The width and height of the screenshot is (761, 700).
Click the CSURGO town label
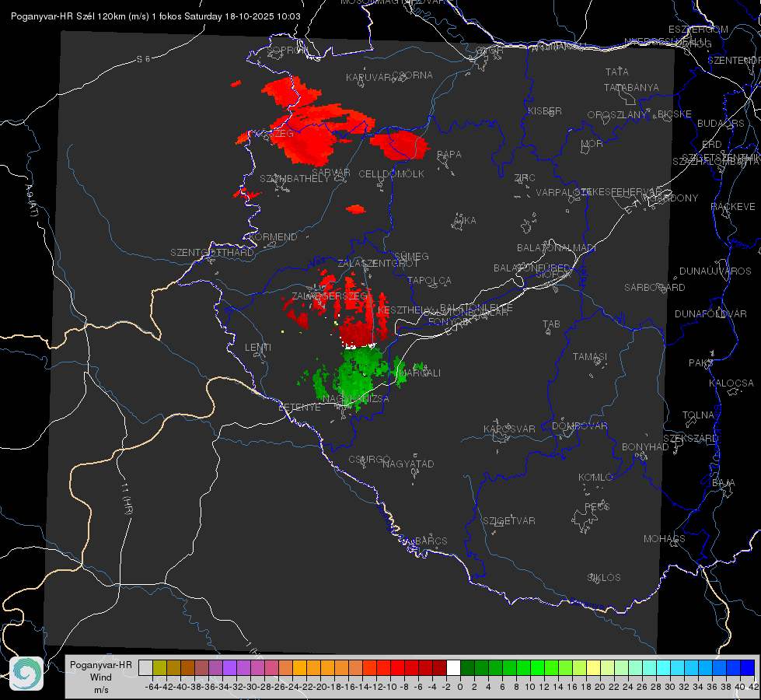369,459
